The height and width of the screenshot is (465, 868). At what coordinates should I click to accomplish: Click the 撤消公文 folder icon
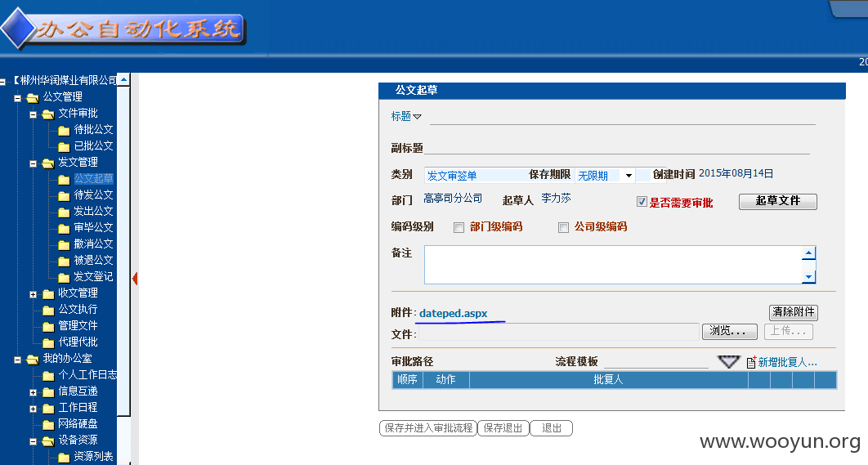(64, 244)
